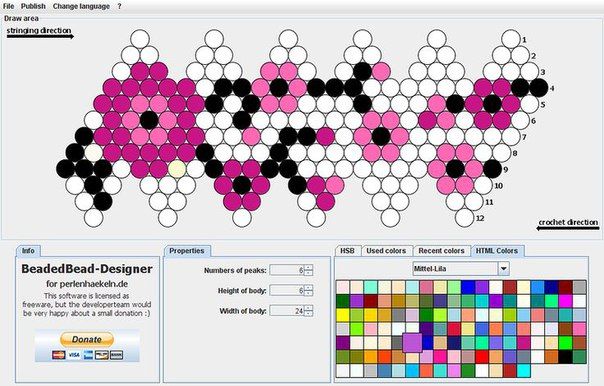Click the black bead at row 4 end
Image resolution: width=604 pixels, height=386 pixels.
click(539, 88)
